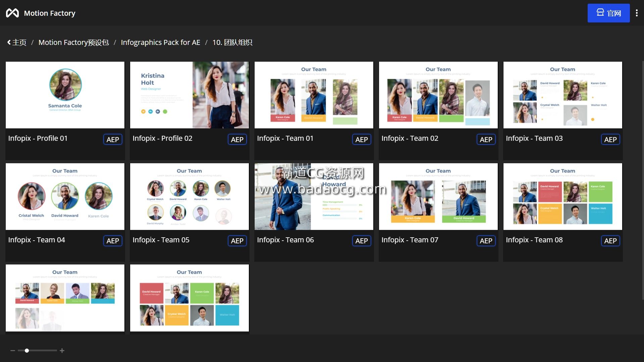This screenshot has height=362, width=644.
Task: Click AEP badge for Infopix - Team 05
Action: click(x=237, y=241)
